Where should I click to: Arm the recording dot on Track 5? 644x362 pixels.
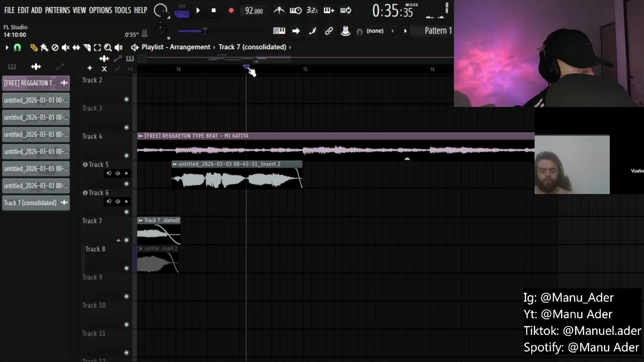126,173
